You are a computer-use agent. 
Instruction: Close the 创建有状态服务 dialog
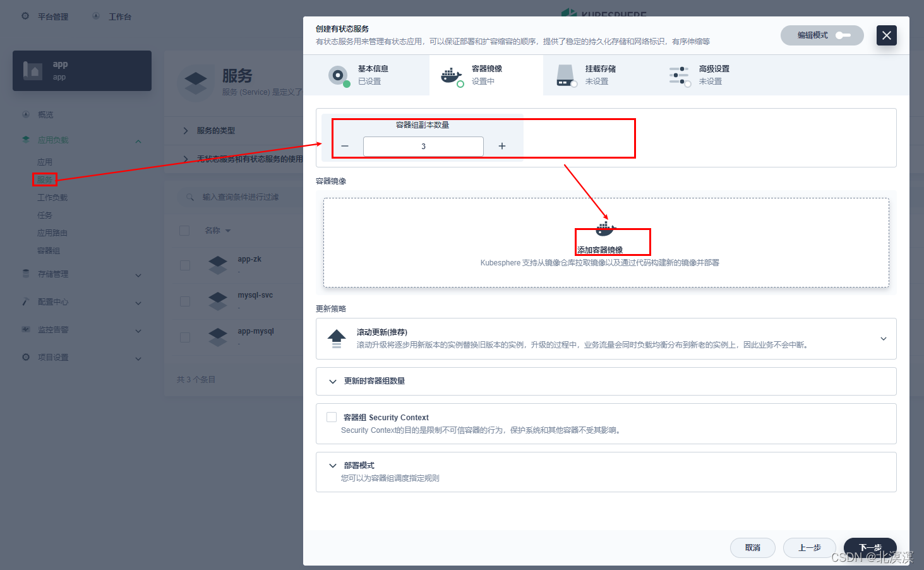click(x=887, y=35)
